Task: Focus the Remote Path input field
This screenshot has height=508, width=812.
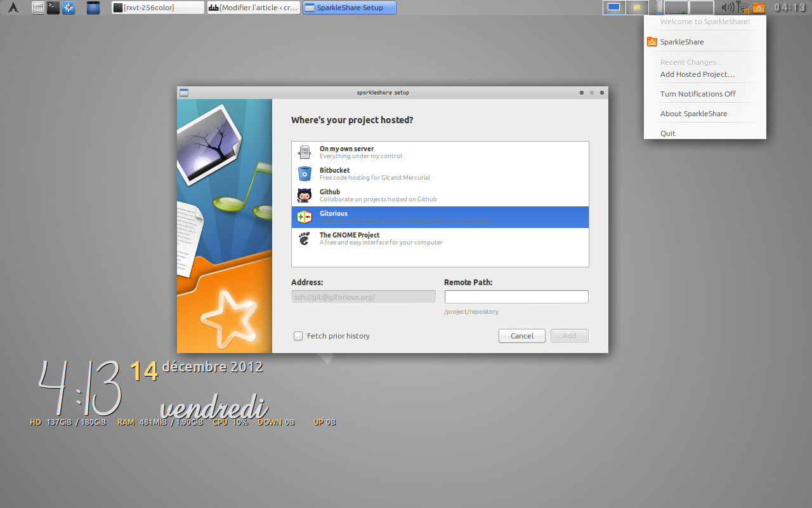Action: click(516, 297)
